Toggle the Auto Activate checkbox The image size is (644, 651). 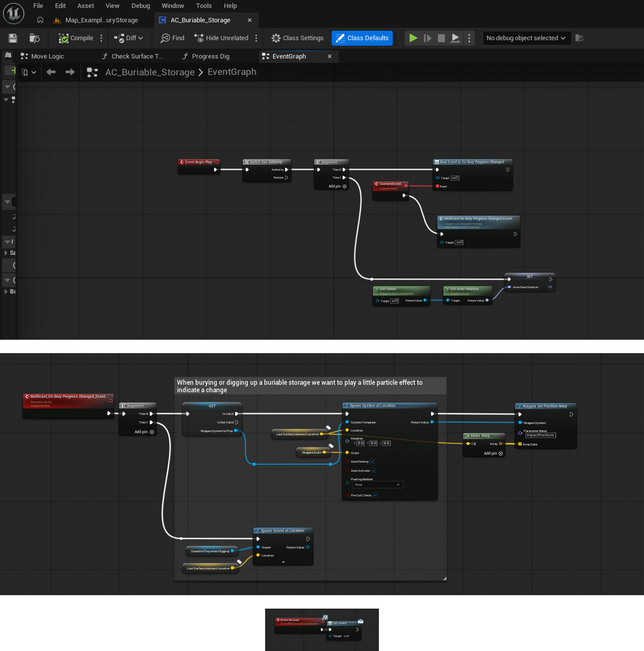pos(373,471)
